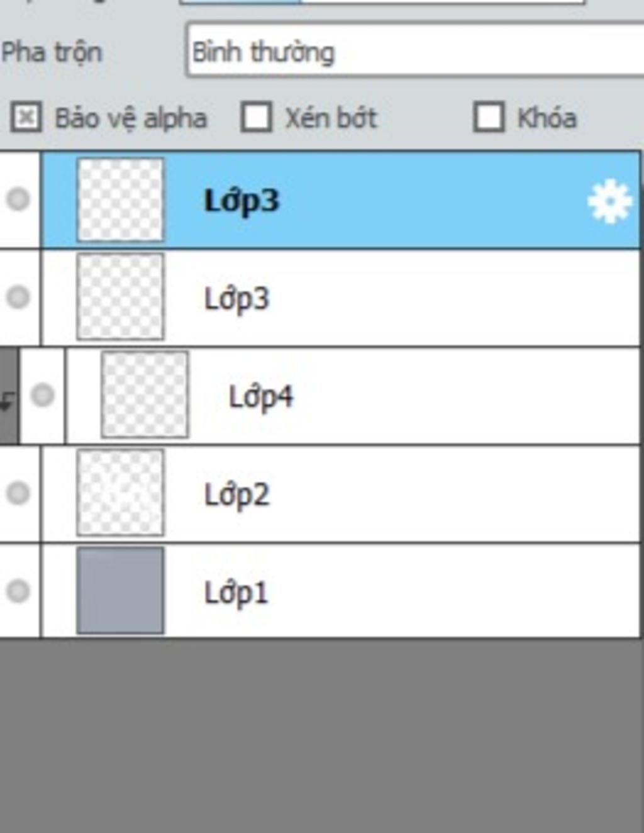Select the Lớp1 layer by its name
644x833 pixels.
[x=236, y=593]
